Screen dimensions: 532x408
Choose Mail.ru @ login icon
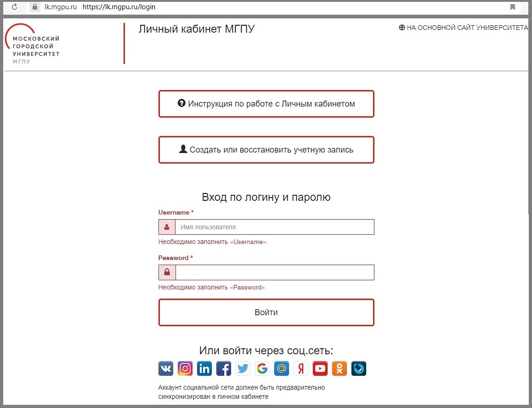coord(282,368)
